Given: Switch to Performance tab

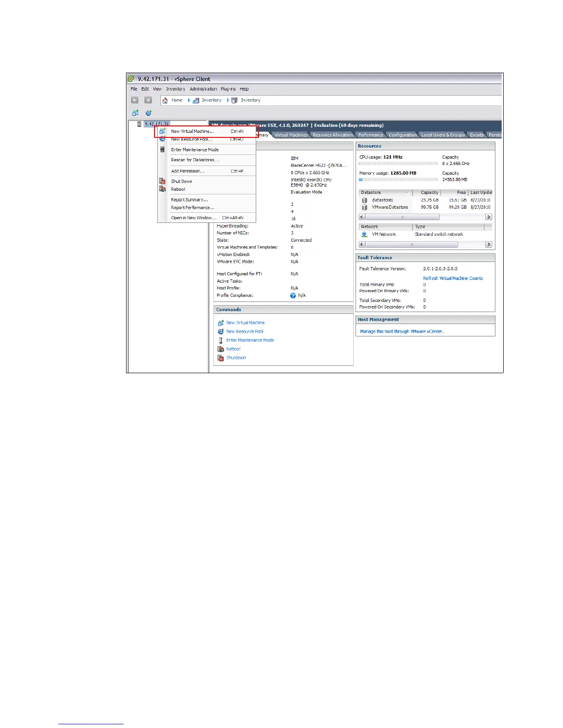Looking at the screenshot, I should (371, 135).
